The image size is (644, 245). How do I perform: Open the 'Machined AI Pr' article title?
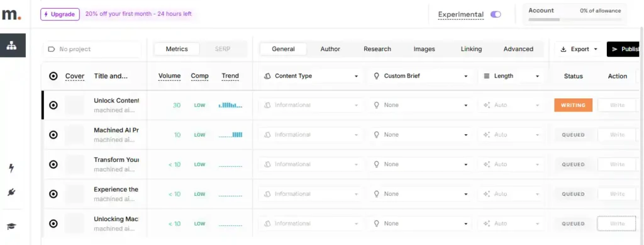tap(116, 130)
